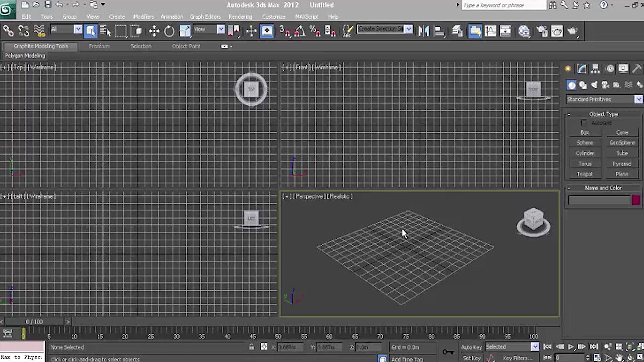Toggle the Selection Lock
Screen dimensions: 644x362
[252, 347]
